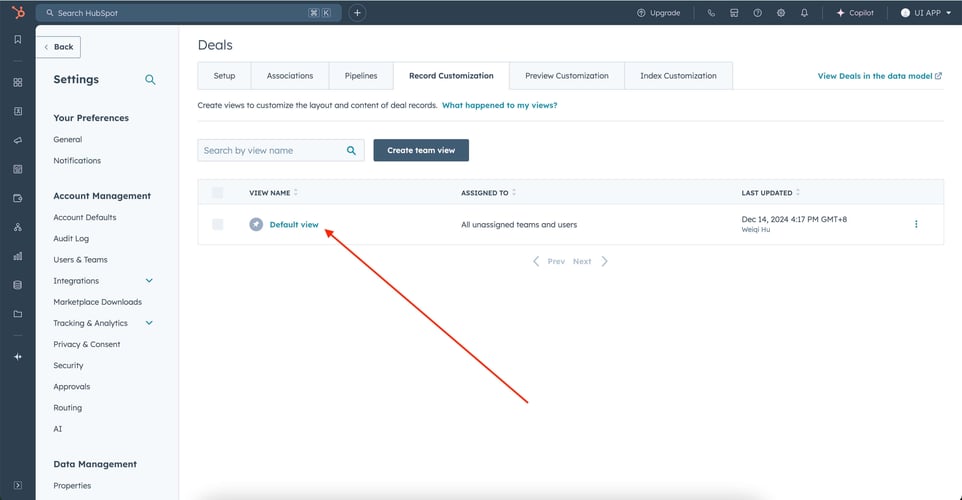Search settings via magnifier icon
The height and width of the screenshot is (500, 962).
pos(150,79)
